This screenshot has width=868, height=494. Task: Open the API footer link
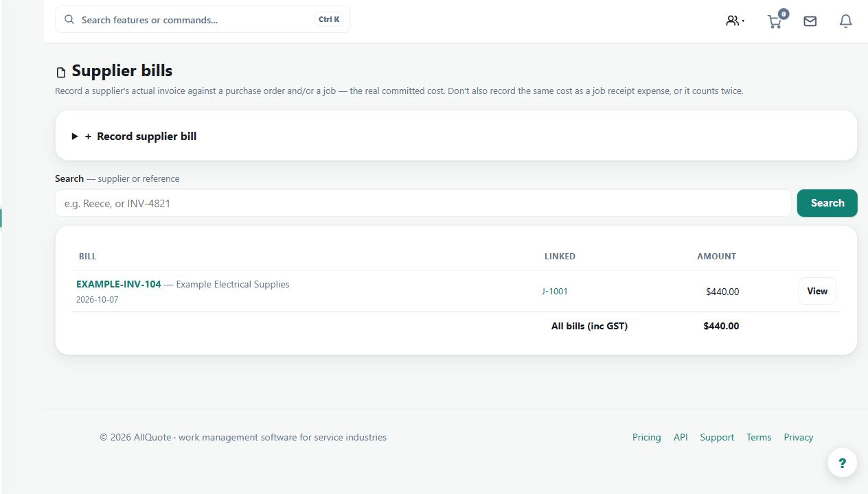coord(681,437)
